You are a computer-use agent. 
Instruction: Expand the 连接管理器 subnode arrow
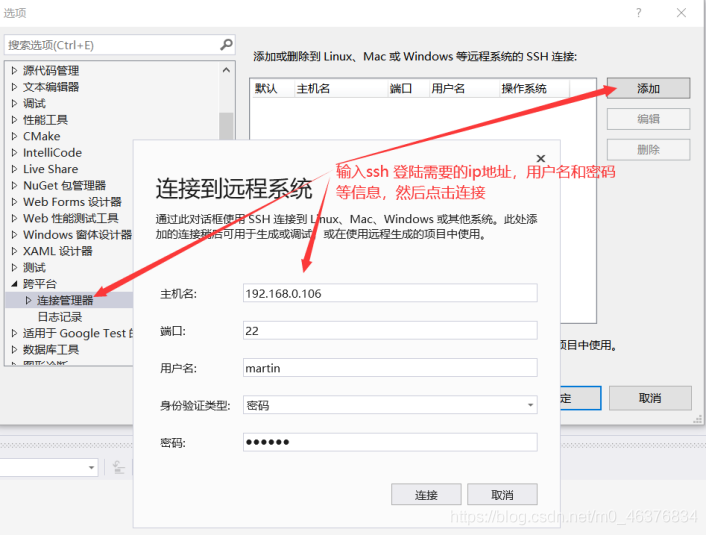tap(28, 300)
